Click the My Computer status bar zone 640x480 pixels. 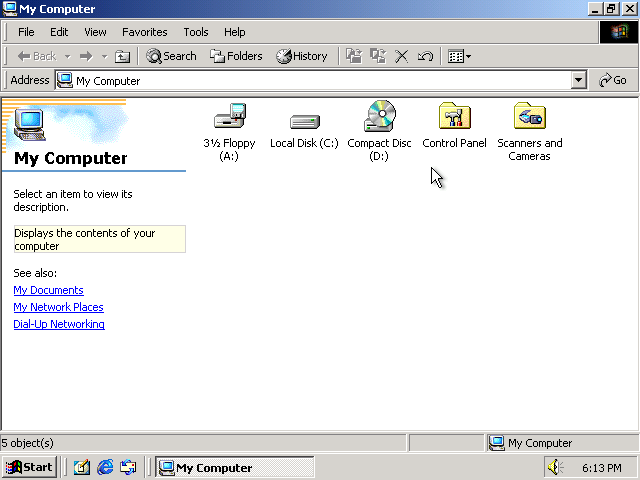click(563, 443)
